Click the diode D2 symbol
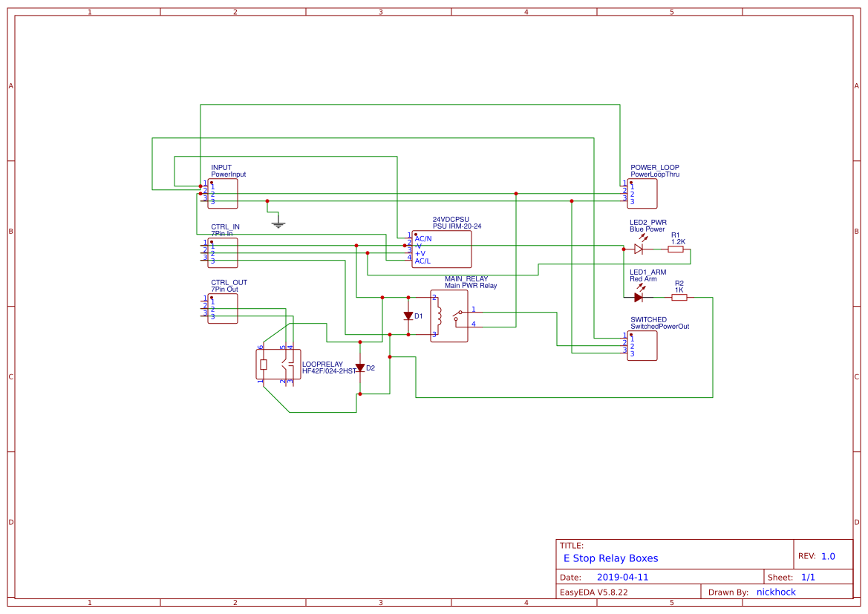Viewport: 868px width, 614px height. [361, 368]
